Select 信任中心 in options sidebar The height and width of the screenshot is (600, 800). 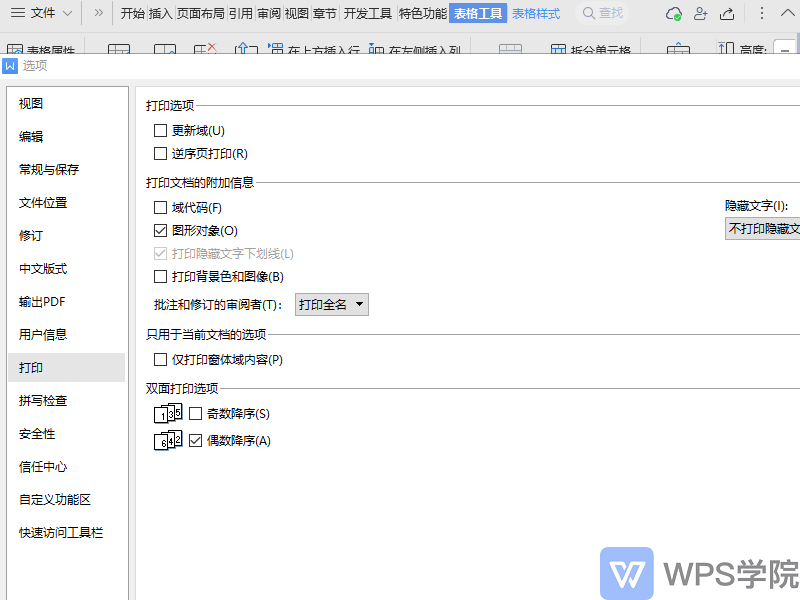coord(66,466)
